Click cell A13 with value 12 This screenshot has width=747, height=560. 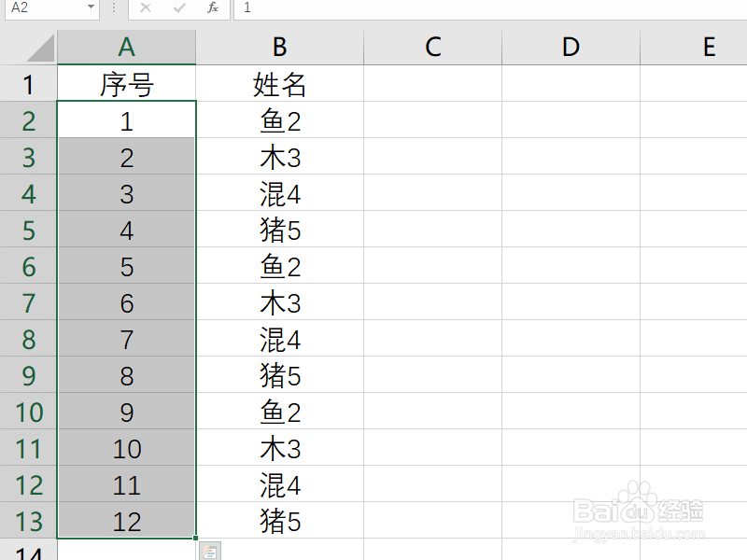click(x=126, y=521)
